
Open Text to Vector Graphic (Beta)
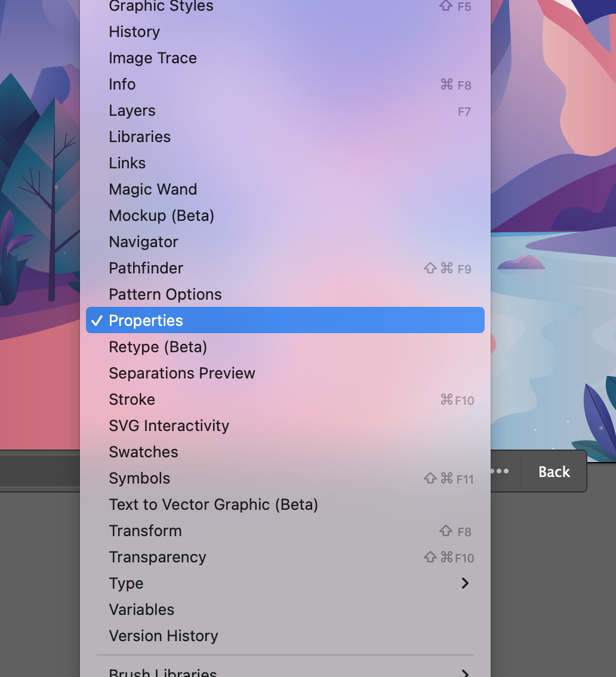tap(213, 504)
